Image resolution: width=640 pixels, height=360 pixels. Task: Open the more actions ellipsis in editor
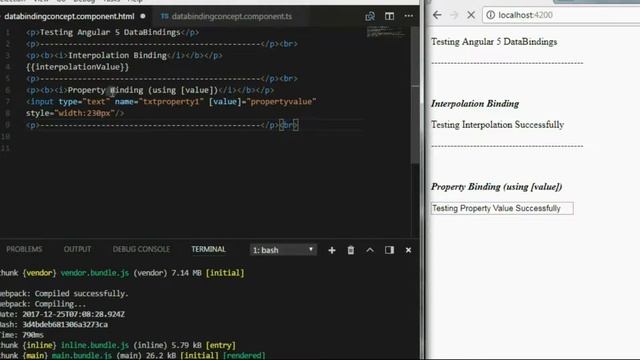[409, 16]
